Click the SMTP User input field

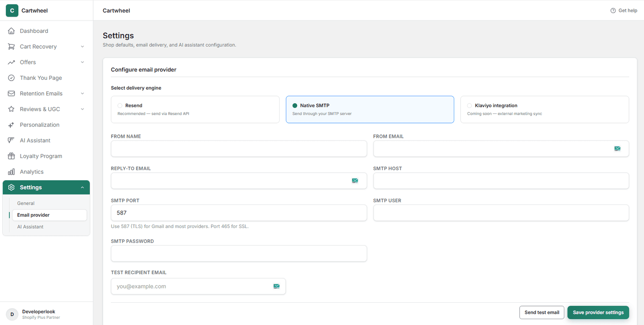pyautogui.click(x=501, y=213)
